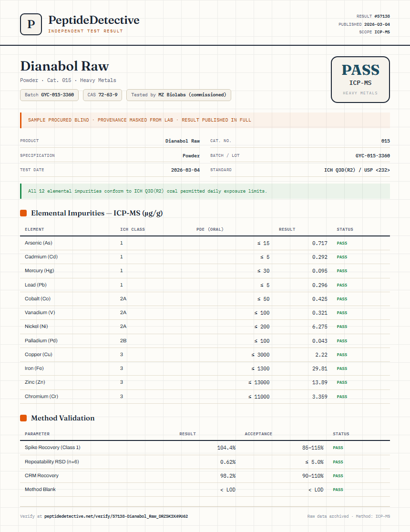Click the Repeatability RSD (n=6) parameter
The width and height of the screenshot is (410, 532).
[52, 462]
